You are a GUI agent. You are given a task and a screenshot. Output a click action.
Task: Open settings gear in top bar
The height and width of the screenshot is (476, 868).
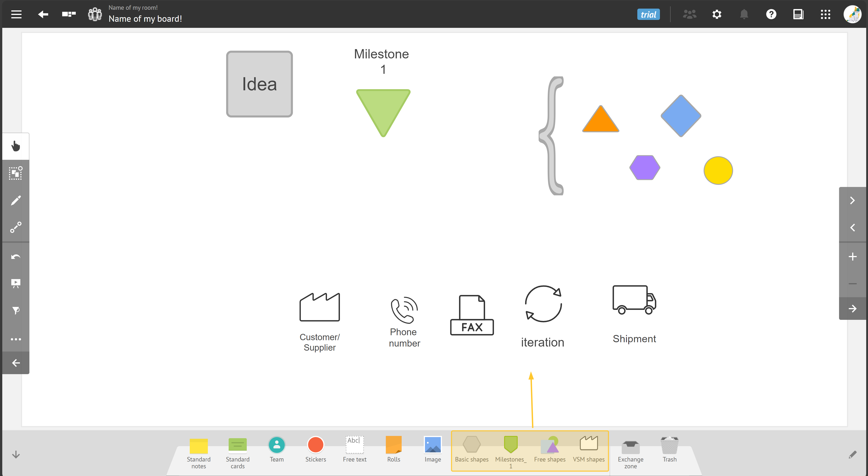click(717, 14)
